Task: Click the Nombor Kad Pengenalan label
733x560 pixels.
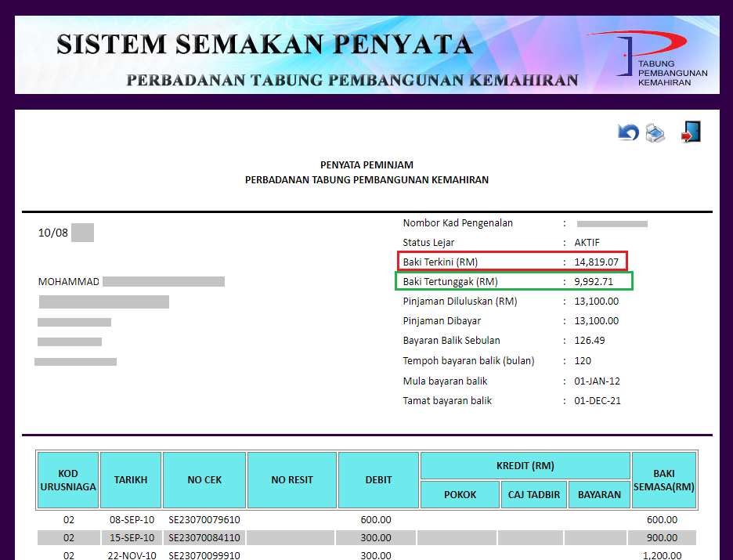Action: [x=457, y=223]
